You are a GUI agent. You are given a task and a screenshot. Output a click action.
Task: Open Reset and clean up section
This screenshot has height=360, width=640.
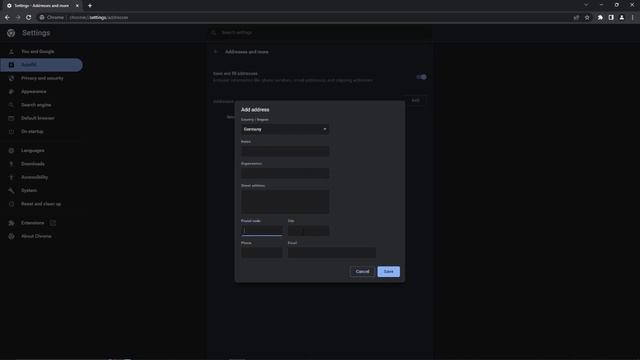[x=41, y=204]
